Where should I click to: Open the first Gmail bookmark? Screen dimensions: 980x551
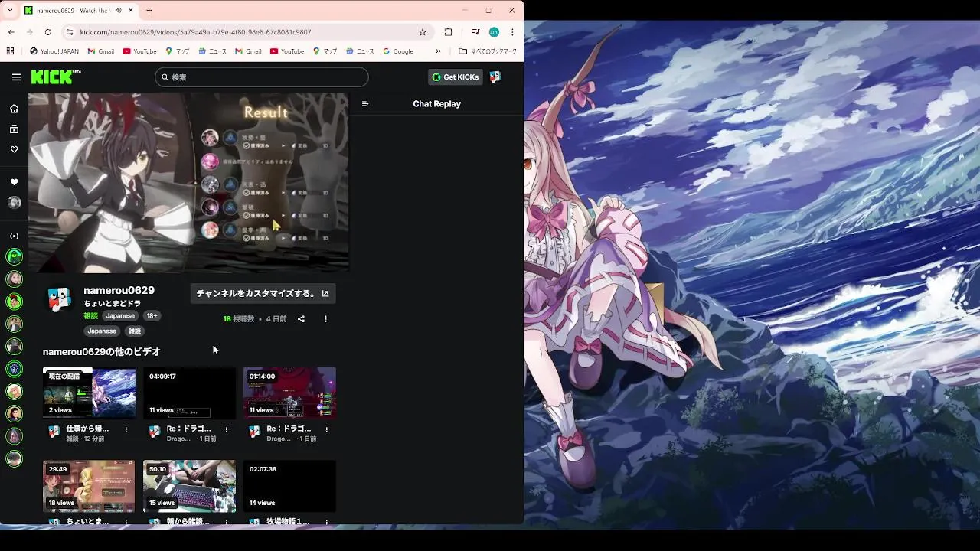[x=100, y=51]
